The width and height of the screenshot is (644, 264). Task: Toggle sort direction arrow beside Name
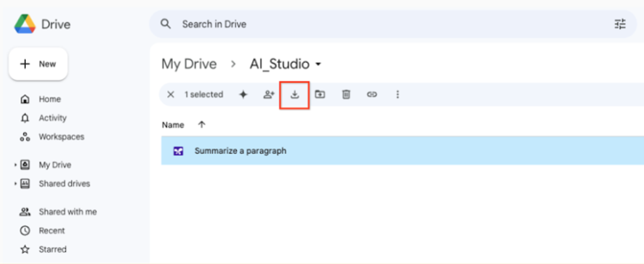tap(202, 125)
